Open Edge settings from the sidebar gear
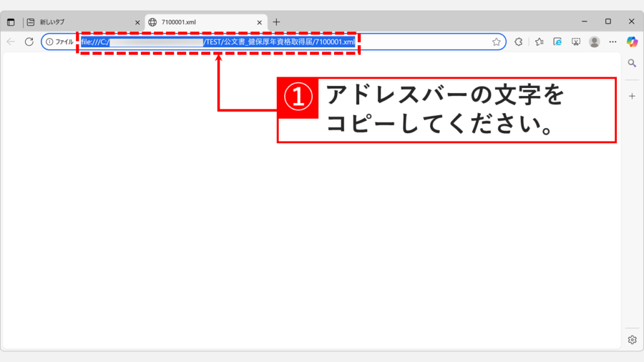The height and width of the screenshot is (362, 644). coord(633,339)
